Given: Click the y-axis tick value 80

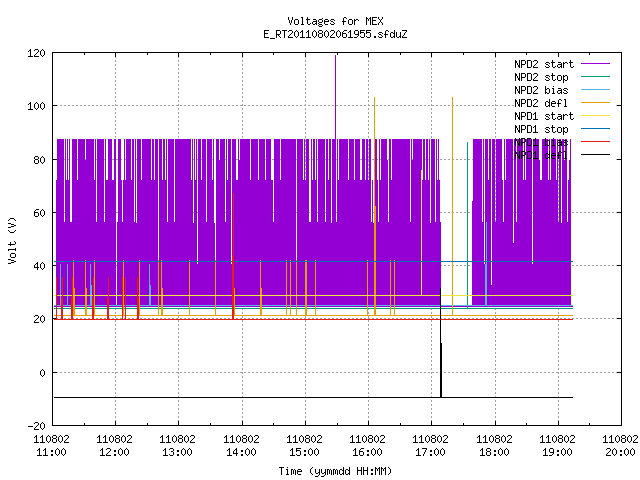Looking at the screenshot, I should pyautogui.click(x=39, y=160).
